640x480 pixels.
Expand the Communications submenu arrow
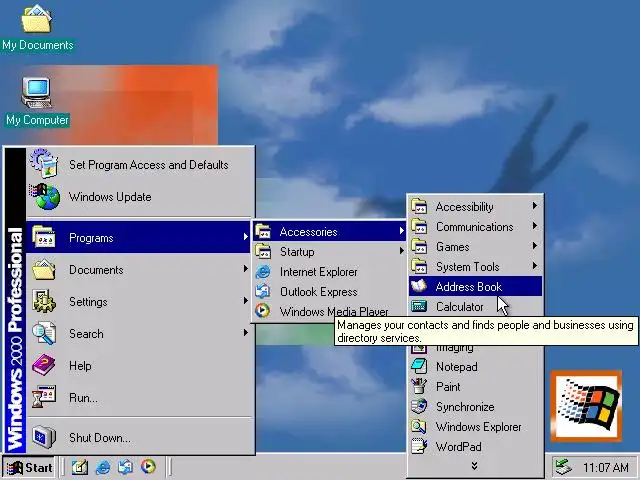tap(535, 226)
